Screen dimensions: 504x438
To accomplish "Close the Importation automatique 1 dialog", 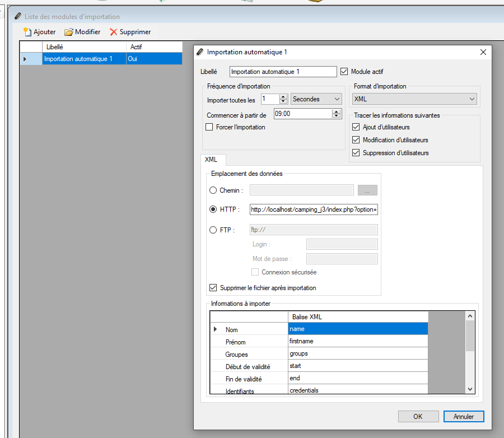I will pos(483,52).
